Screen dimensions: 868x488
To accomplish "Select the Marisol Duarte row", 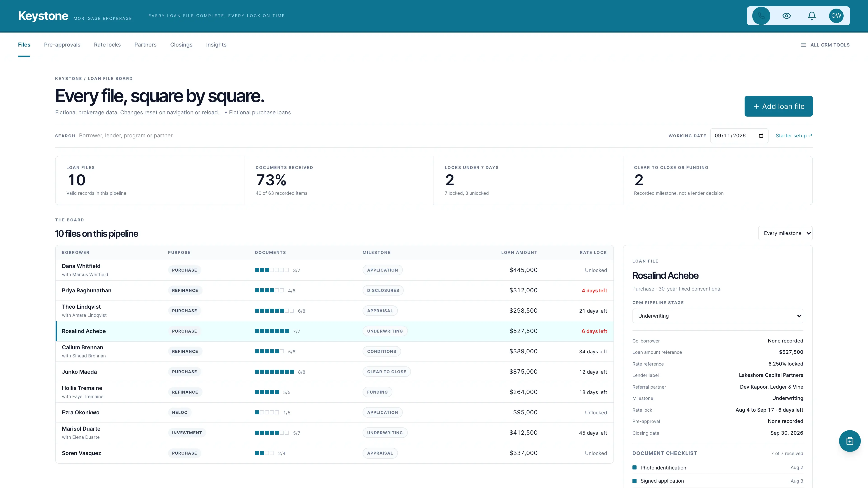I will click(x=334, y=433).
